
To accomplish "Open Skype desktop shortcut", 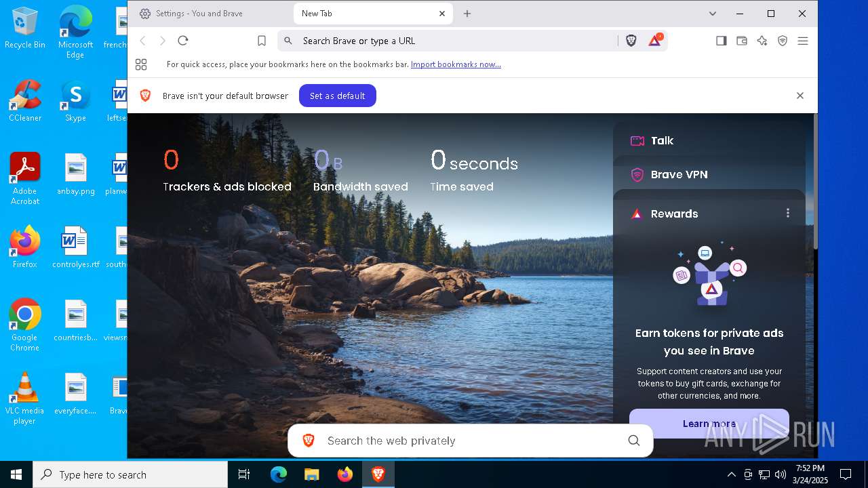I will 75,101.
